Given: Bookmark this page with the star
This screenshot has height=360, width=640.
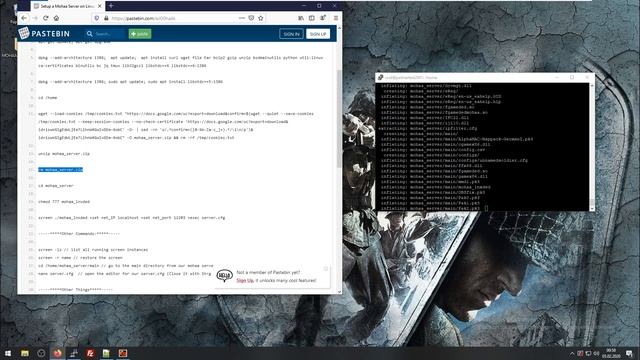Looking at the screenshot, I should tap(261, 18).
